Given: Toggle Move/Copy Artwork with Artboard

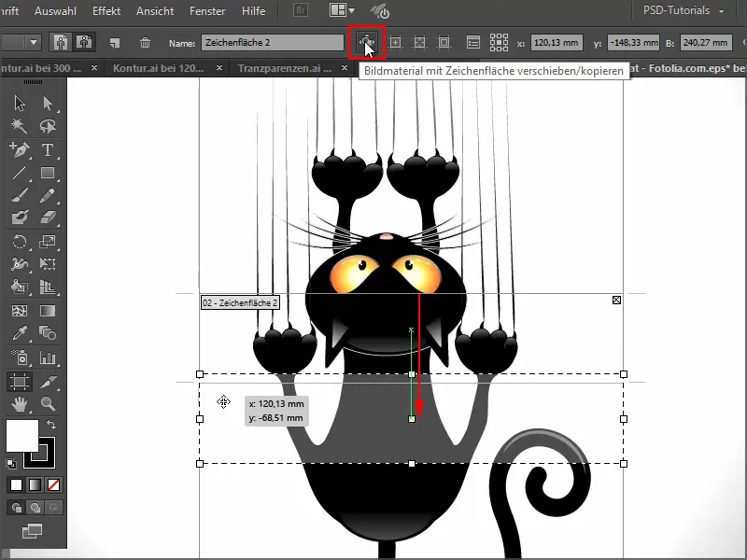Looking at the screenshot, I should pos(367,42).
